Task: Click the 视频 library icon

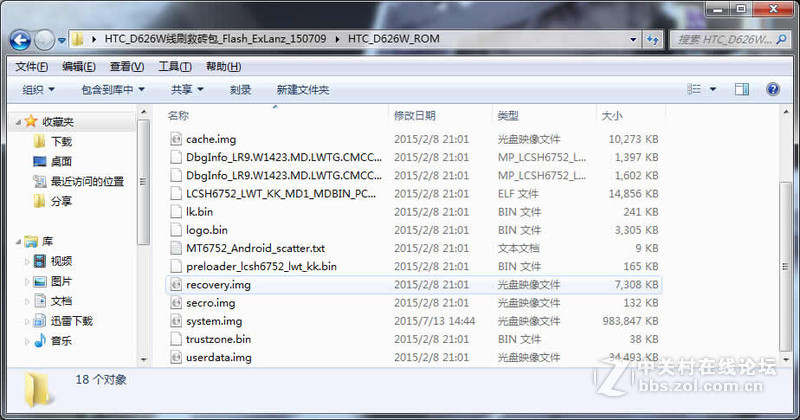Action: click(40, 261)
